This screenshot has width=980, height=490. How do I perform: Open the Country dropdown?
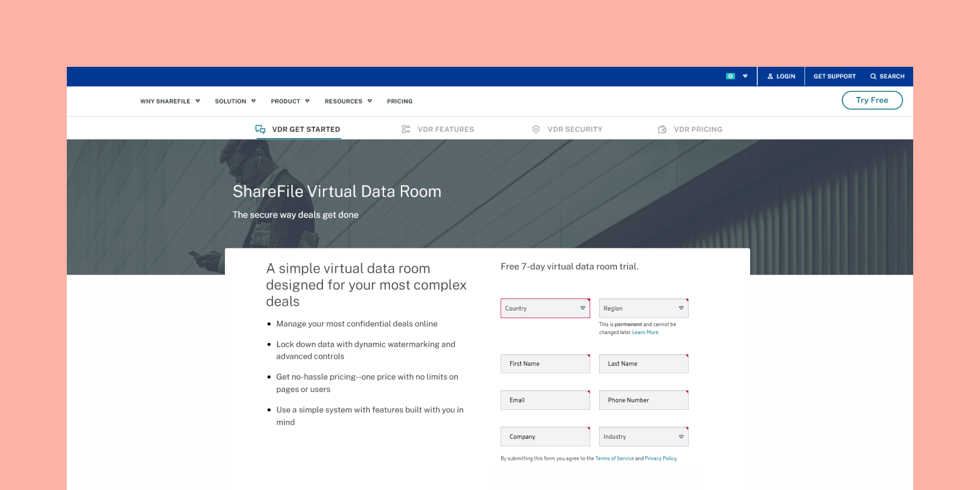tap(545, 308)
